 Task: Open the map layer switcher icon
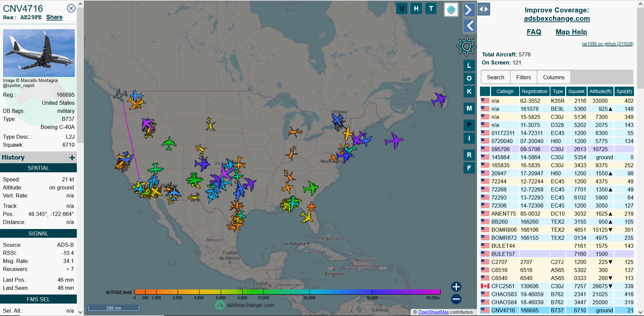coord(451,9)
